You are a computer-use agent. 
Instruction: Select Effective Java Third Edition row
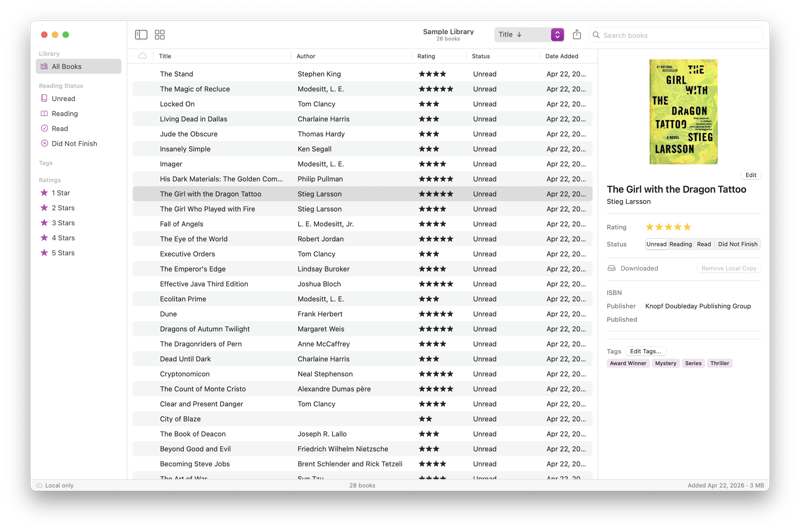click(x=362, y=284)
